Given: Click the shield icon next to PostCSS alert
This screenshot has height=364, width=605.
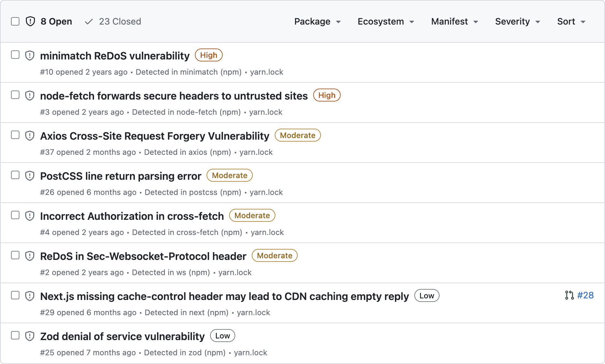Looking at the screenshot, I should coord(30,176).
